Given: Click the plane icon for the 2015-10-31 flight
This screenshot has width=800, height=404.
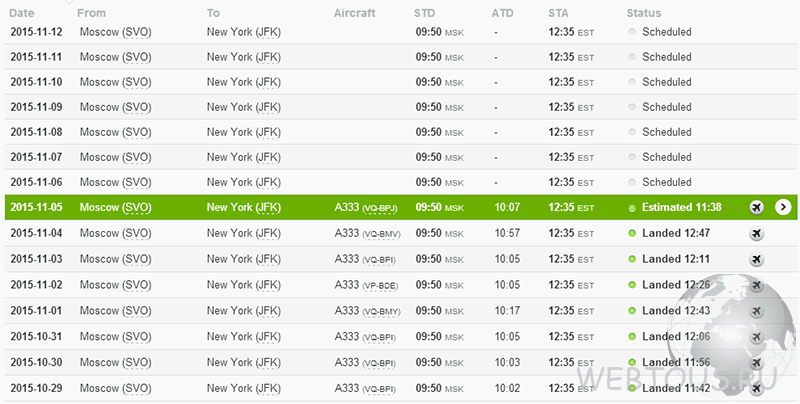Looking at the screenshot, I should tap(757, 337).
